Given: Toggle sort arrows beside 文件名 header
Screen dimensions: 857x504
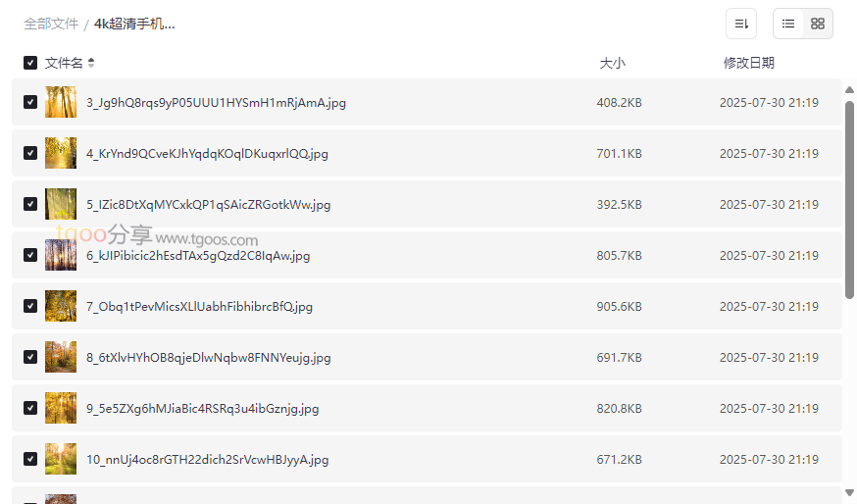Looking at the screenshot, I should pyautogui.click(x=91, y=63).
